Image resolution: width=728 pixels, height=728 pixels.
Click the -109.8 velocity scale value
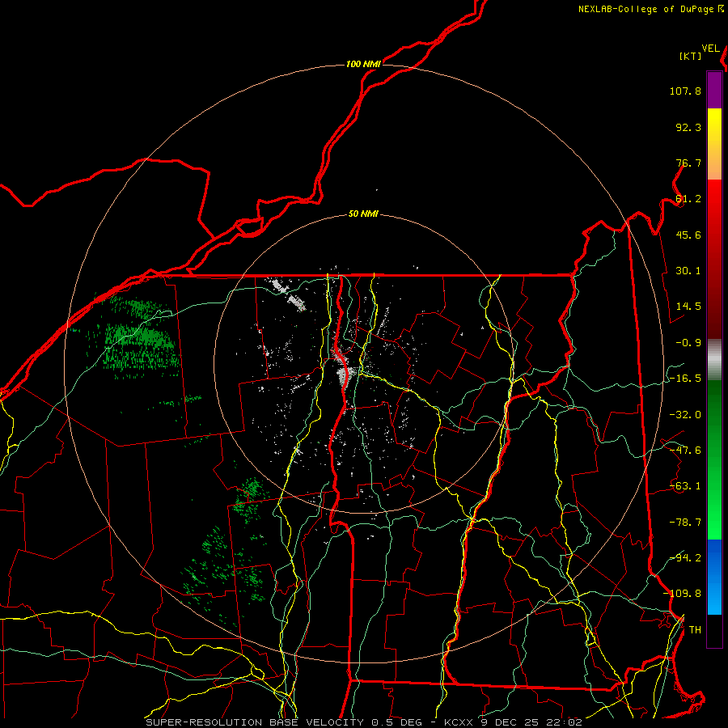click(682, 594)
